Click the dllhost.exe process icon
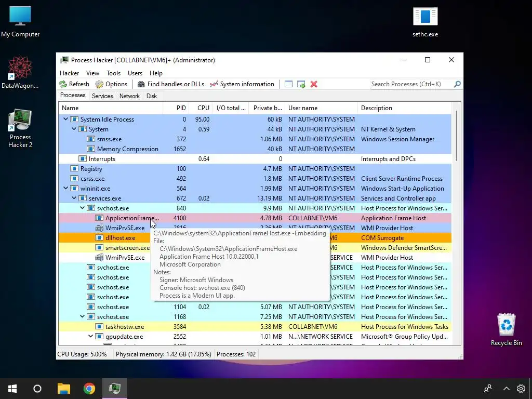 click(99, 237)
